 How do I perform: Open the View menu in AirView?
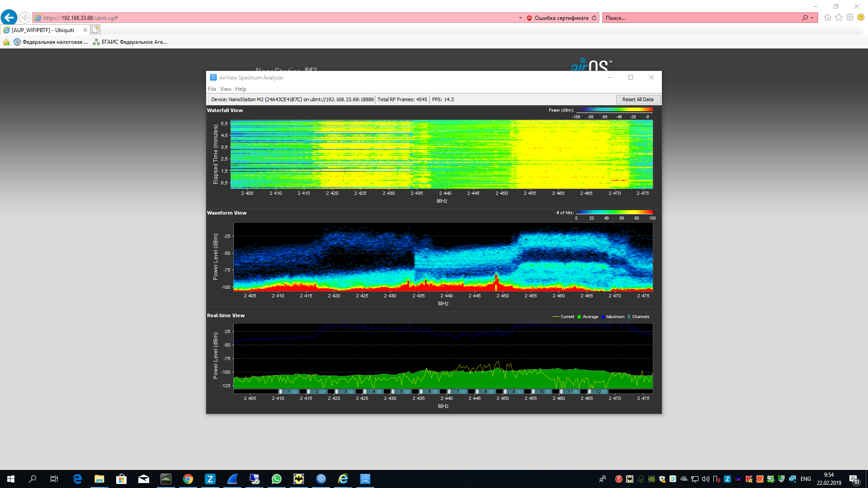(226, 89)
